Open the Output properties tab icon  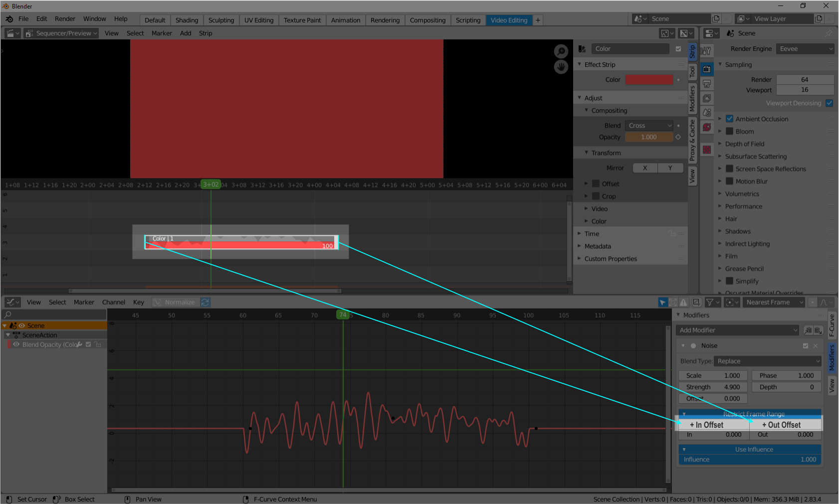(707, 84)
